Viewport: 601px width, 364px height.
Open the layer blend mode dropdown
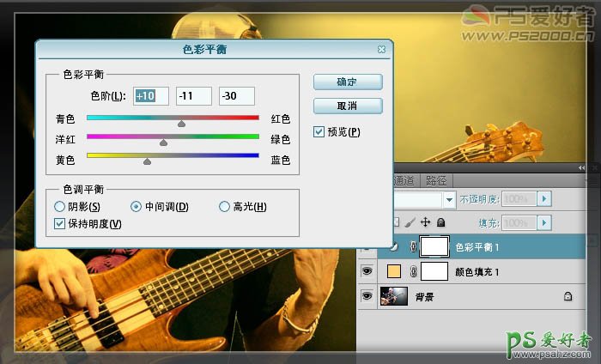point(449,199)
